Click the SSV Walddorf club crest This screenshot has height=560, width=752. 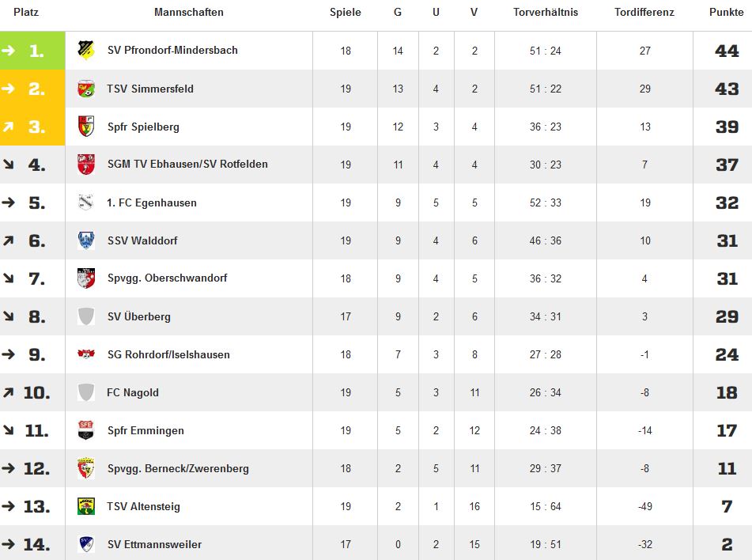(x=86, y=240)
